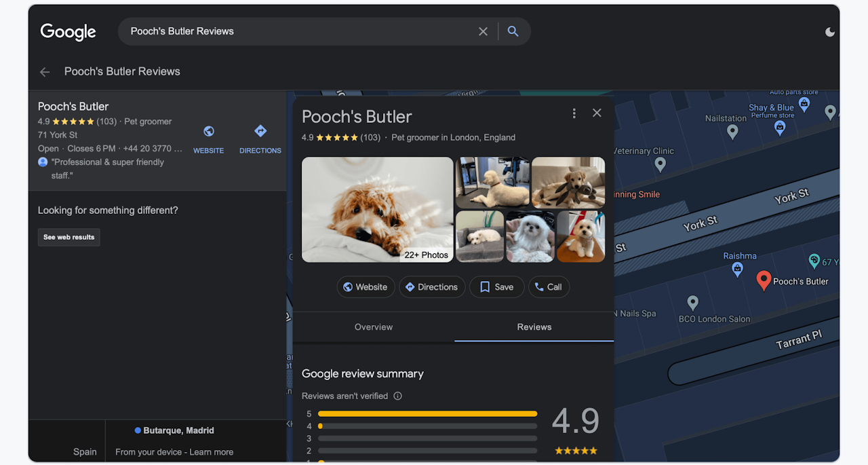Screen dimensions: 868x465
Task: Open photo of white dog on grey sofa
Action: [479, 236]
